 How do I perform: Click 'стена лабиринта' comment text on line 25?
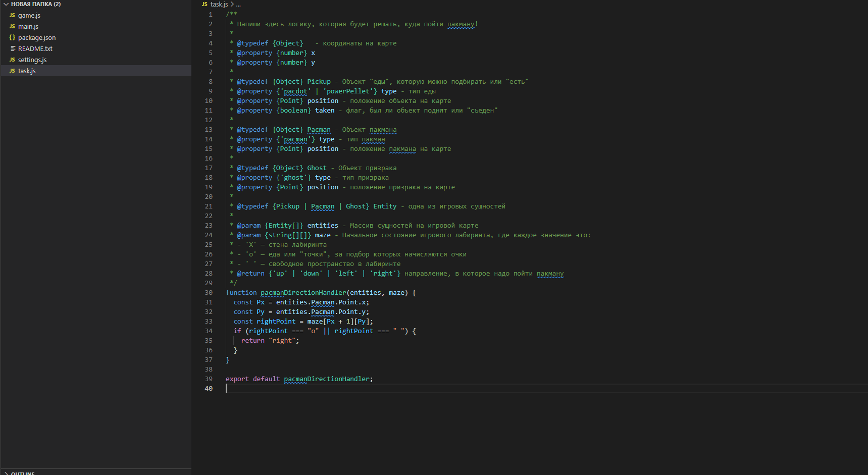pyautogui.click(x=297, y=245)
